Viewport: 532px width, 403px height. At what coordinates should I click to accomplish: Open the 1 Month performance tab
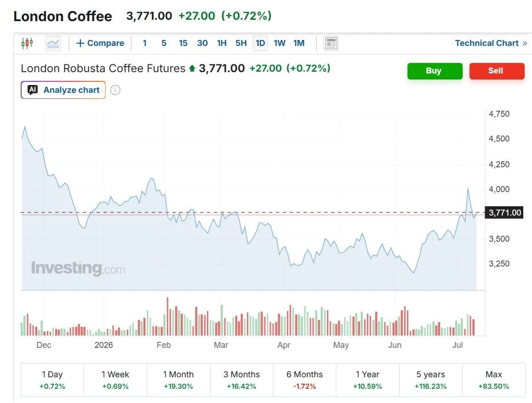tap(178, 380)
